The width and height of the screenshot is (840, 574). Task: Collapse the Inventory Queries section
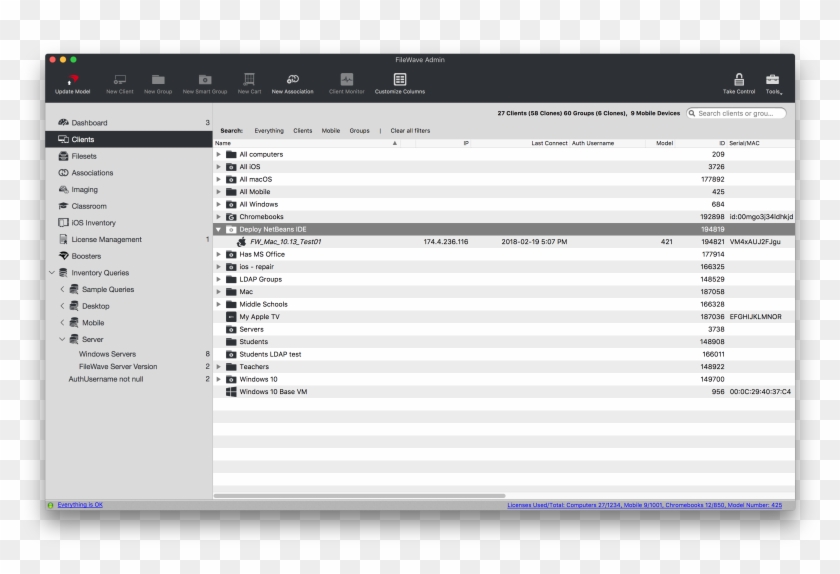tap(52, 273)
